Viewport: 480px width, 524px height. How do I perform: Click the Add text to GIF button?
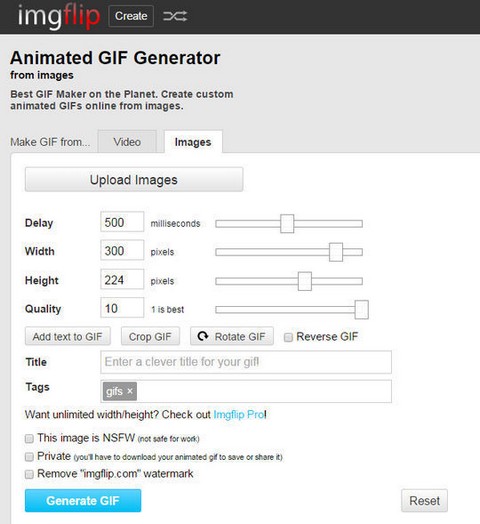click(x=68, y=336)
